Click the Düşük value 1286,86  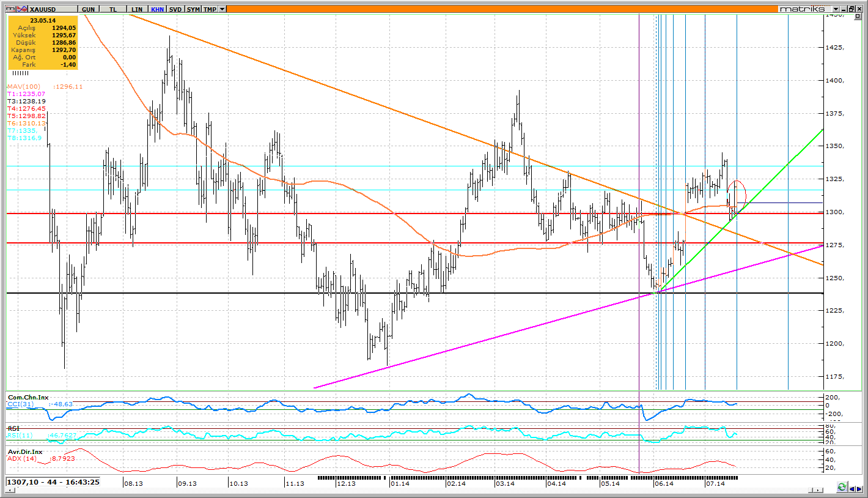tap(64, 42)
